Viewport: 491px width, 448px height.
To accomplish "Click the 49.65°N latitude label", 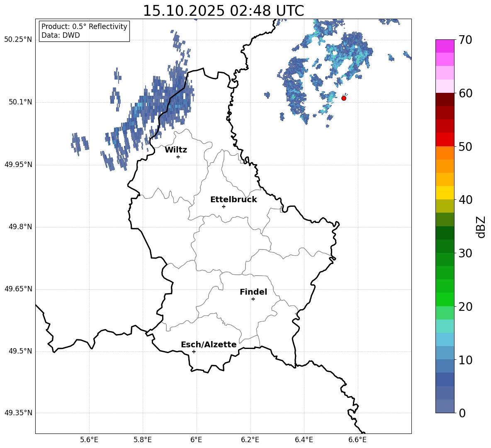I will coord(18,289).
